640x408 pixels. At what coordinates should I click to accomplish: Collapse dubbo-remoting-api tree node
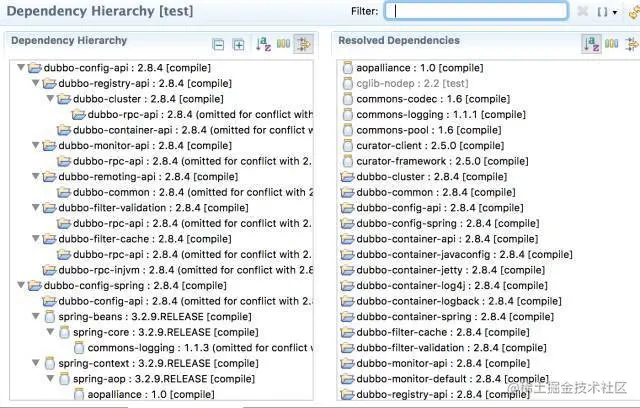pos(36,176)
